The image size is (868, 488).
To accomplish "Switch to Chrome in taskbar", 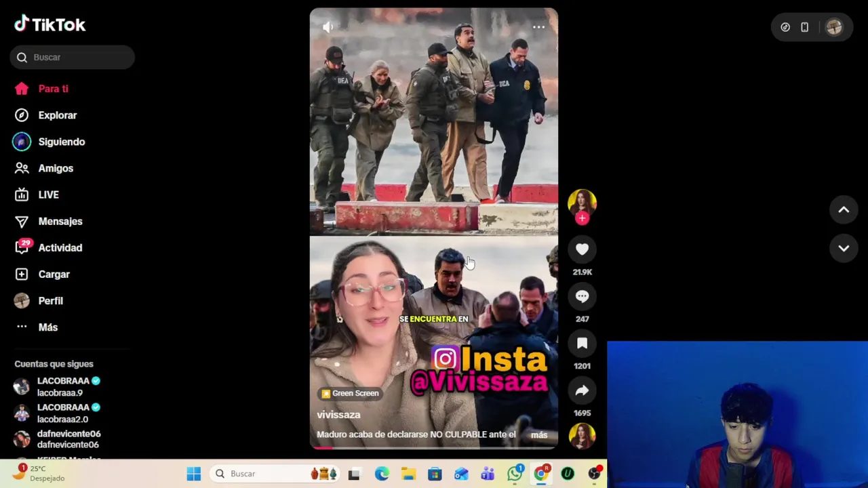I will [541, 474].
